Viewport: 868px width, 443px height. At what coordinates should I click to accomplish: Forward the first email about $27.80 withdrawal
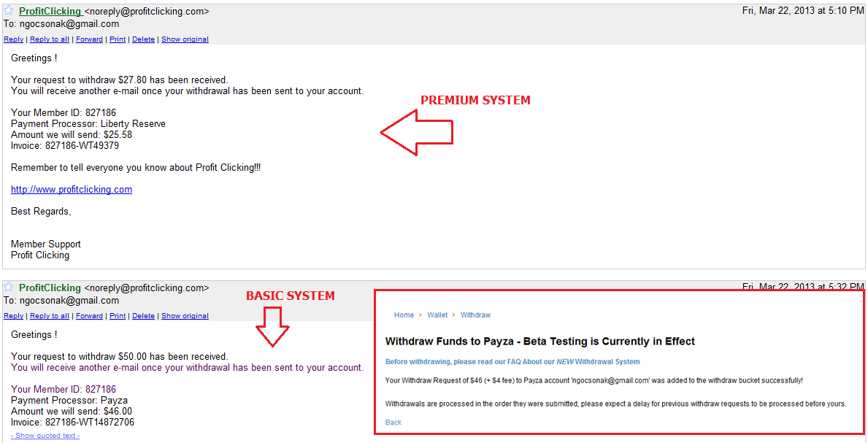[89, 39]
